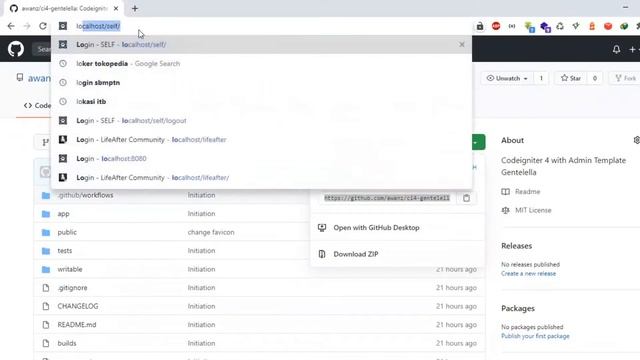This screenshot has width=640, height=360.
Task: Open the Readme link in About
Action: point(527,191)
